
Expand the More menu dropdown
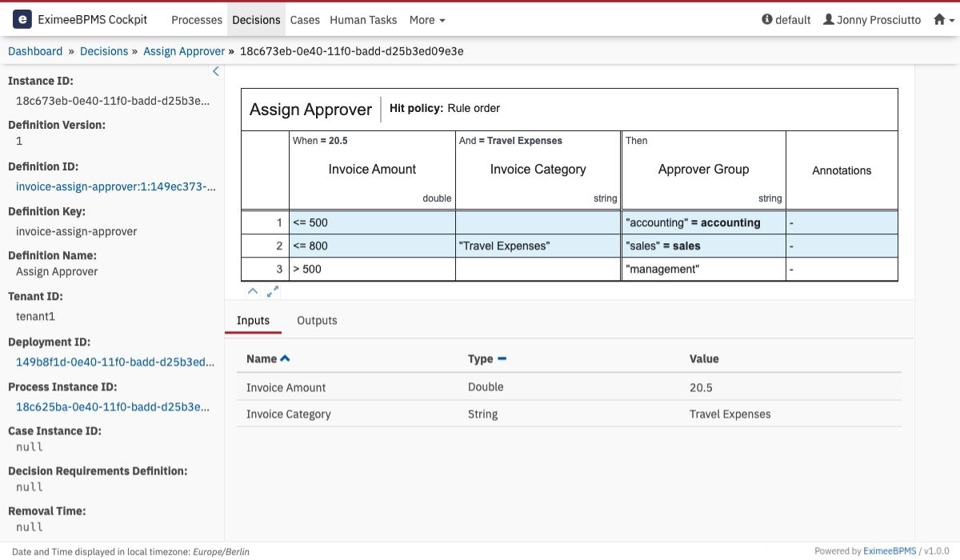pyautogui.click(x=427, y=20)
